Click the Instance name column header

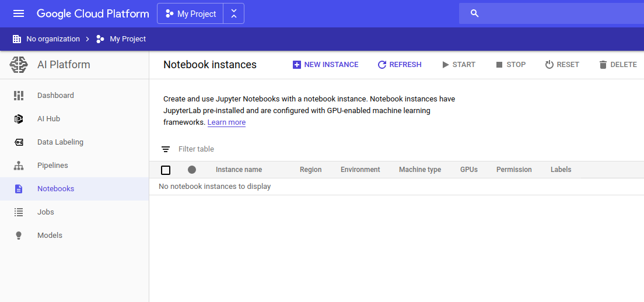point(239,170)
